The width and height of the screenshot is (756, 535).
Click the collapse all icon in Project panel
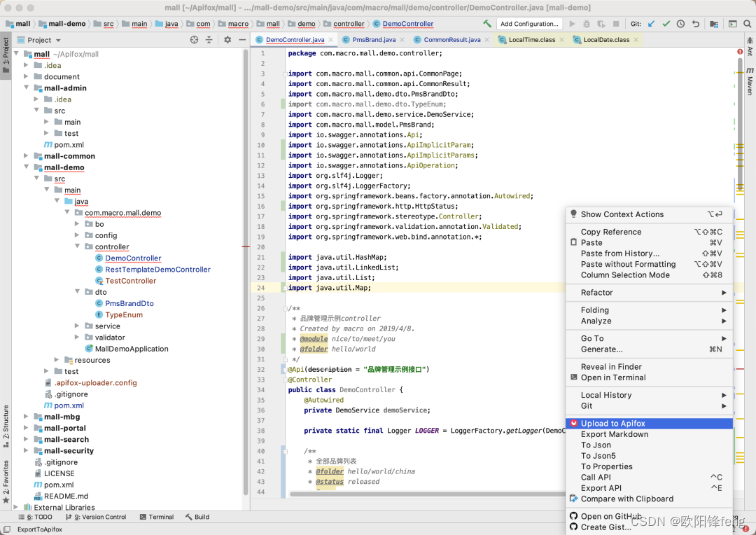[209, 40]
